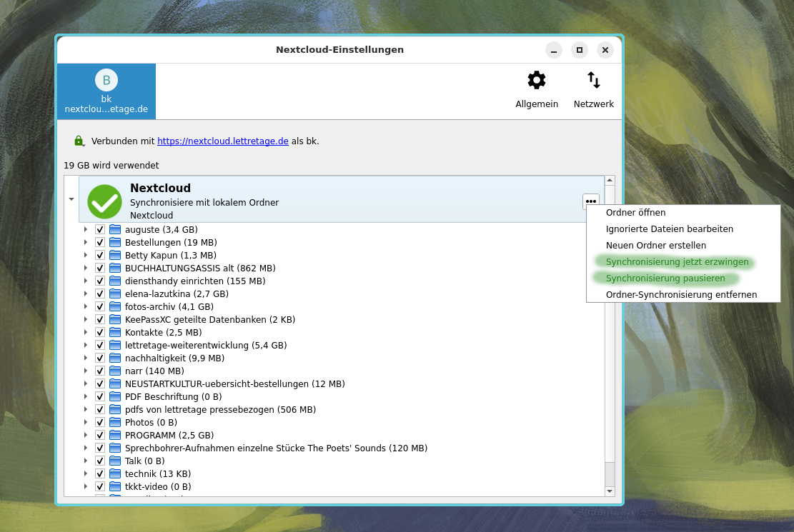
Task: Uncheck the auguste folder checkbox
Action: (100, 229)
